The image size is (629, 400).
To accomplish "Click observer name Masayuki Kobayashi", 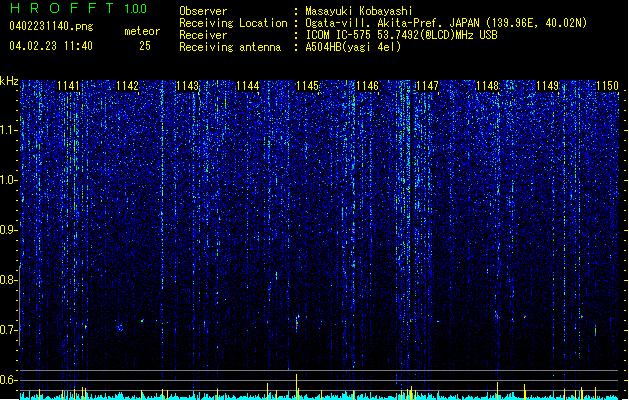I will 359,11.
